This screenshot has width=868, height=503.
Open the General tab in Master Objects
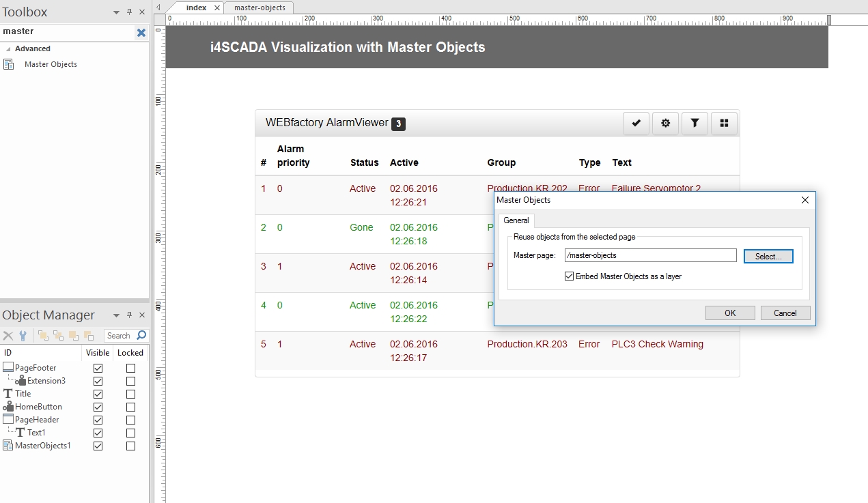coord(516,220)
